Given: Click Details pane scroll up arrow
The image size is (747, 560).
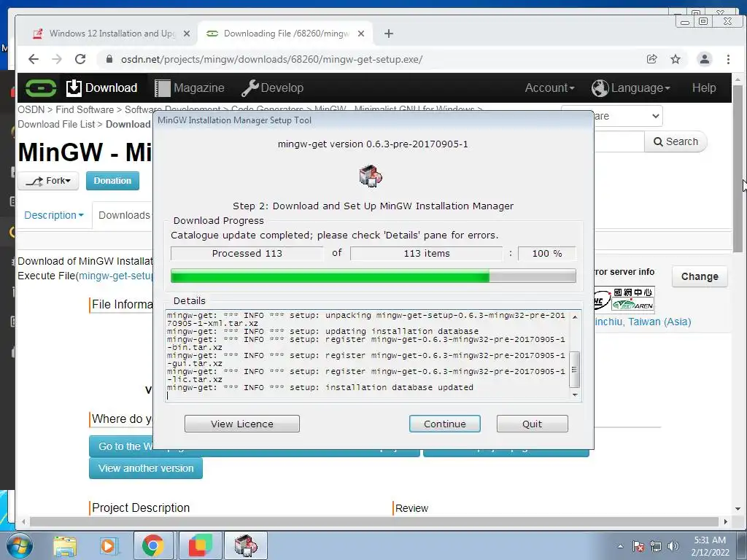Looking at the screenshot, I should (x=575, y=316).
